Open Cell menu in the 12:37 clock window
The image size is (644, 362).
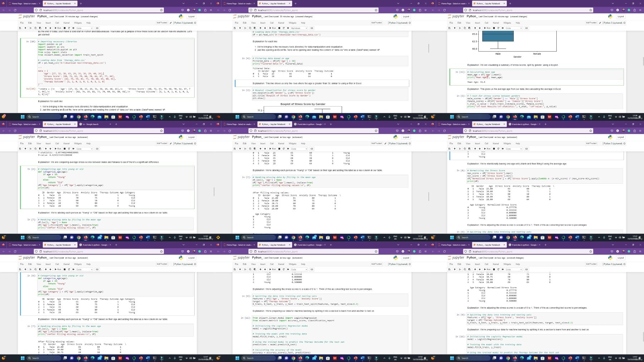272,143
